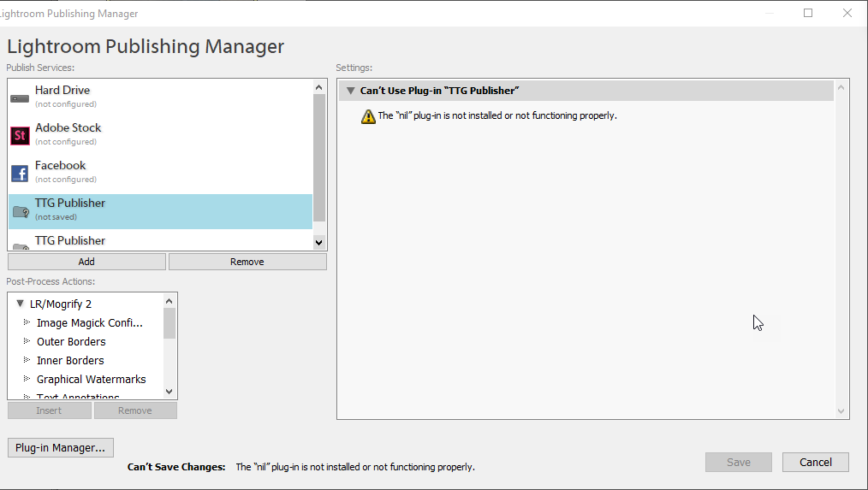Click the Can't Save Changes label
The image size is (868, 490).
click(176, 467)
